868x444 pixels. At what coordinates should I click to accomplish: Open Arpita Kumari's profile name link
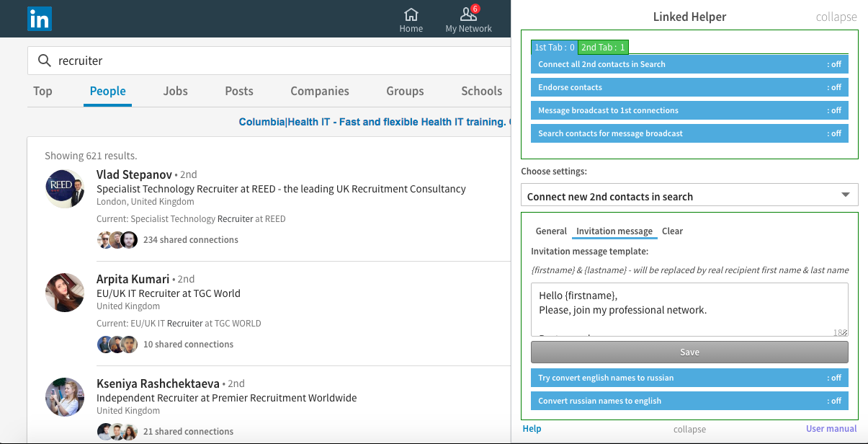click(133, 279)
